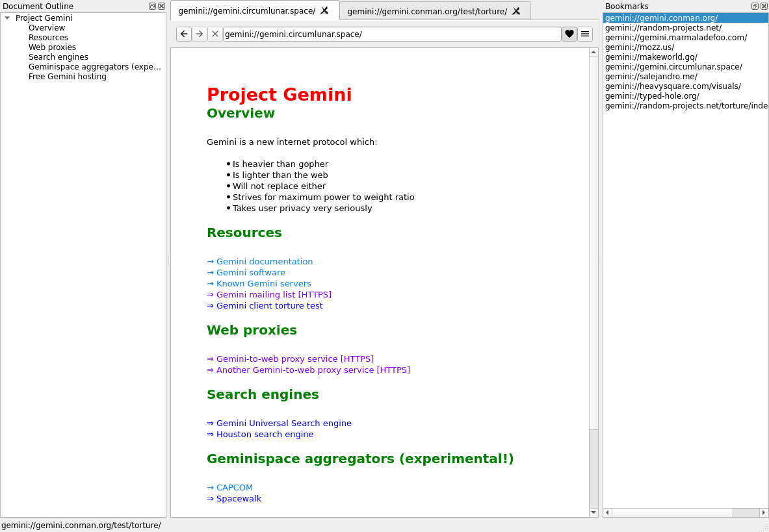Click the Search engines section heading

(263, 394)
